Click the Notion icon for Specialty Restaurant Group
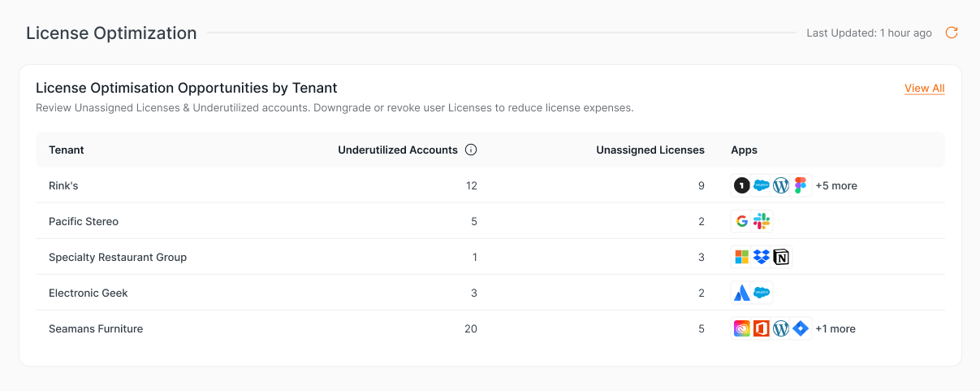The image size is (980, 391). 781,257
